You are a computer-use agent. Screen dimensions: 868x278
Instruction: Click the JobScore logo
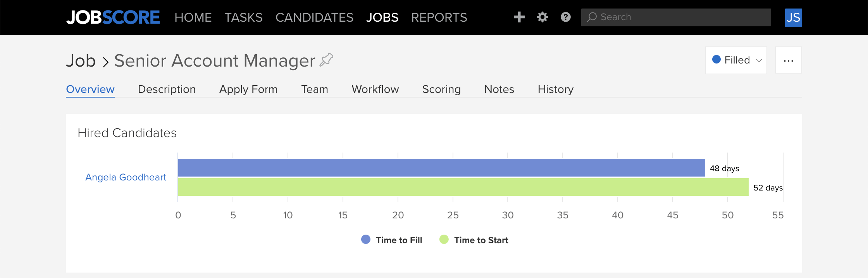113,17
